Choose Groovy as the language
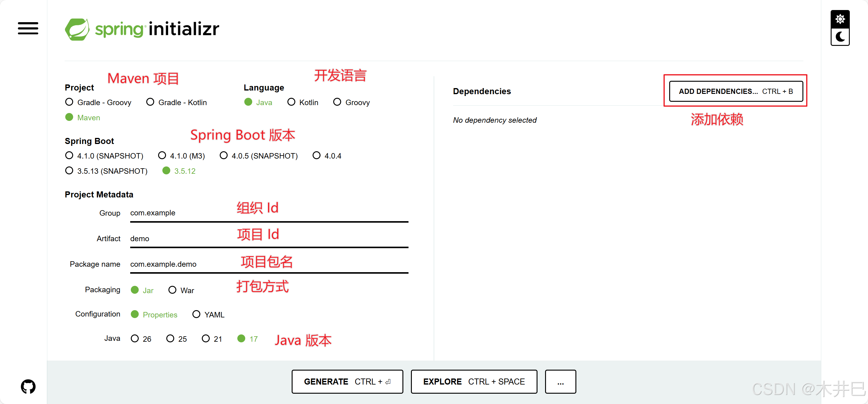Screen dimensions: 868x404 (x=337, y=102)
